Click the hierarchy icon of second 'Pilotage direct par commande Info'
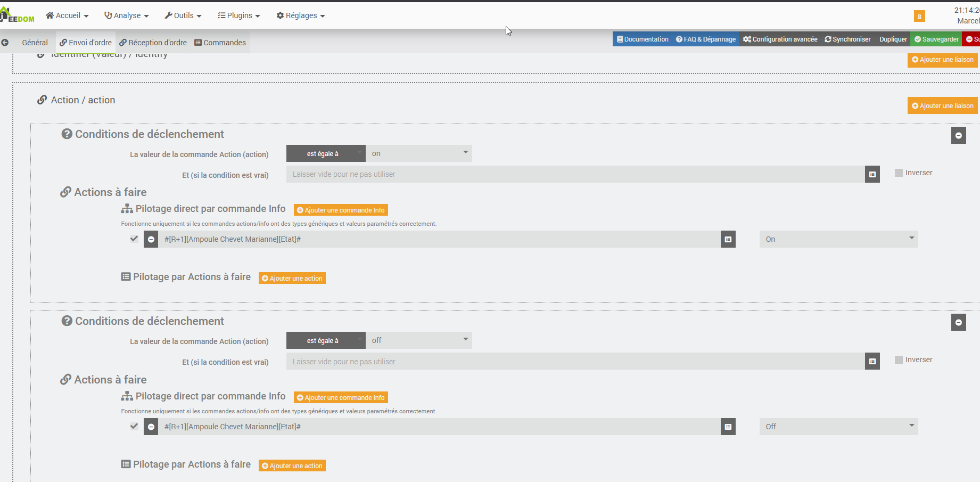 [x=127, y=396]
